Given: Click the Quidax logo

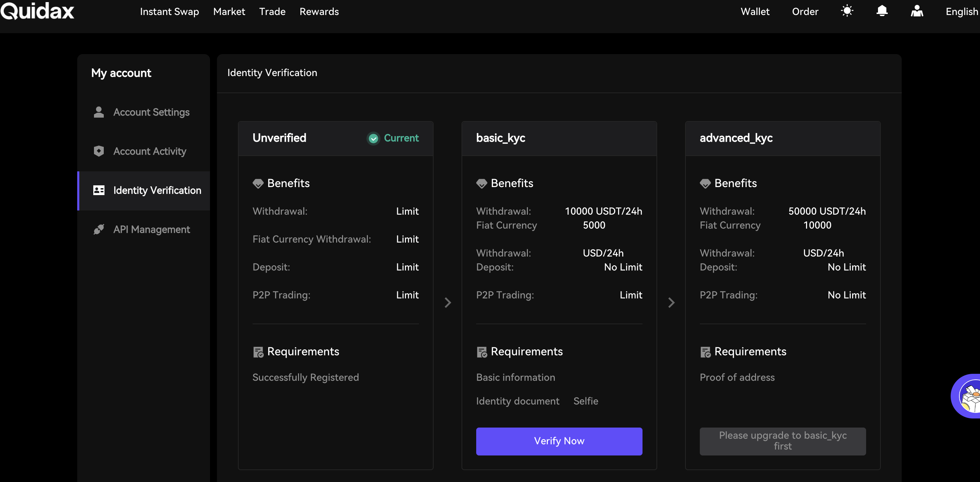Looking at the screenshot, I should (37, 11).
